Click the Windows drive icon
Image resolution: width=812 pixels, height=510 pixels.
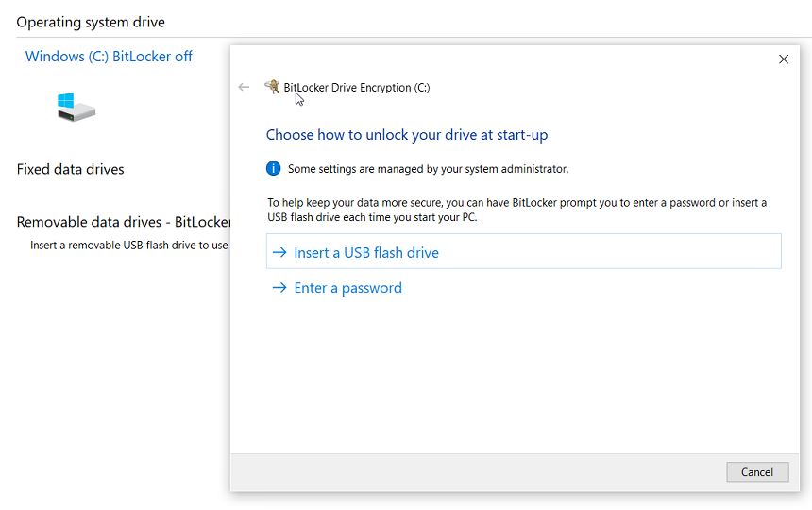(76, 106)
